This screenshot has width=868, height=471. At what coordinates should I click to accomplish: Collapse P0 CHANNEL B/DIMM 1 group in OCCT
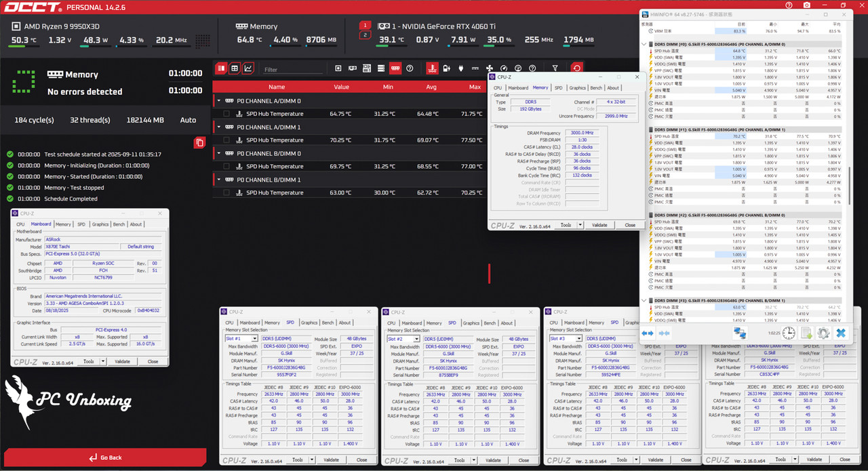pyautogui.click(x=218, y=180)
